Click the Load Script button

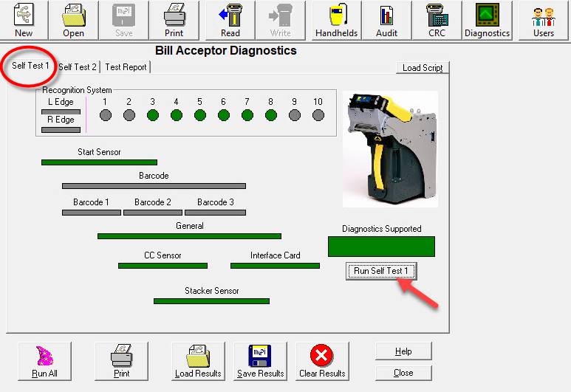click(x=423, y=68)
